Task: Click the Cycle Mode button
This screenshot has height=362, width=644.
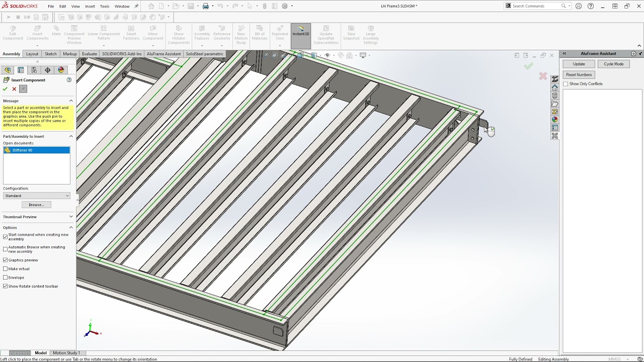Action: [613, 64]
